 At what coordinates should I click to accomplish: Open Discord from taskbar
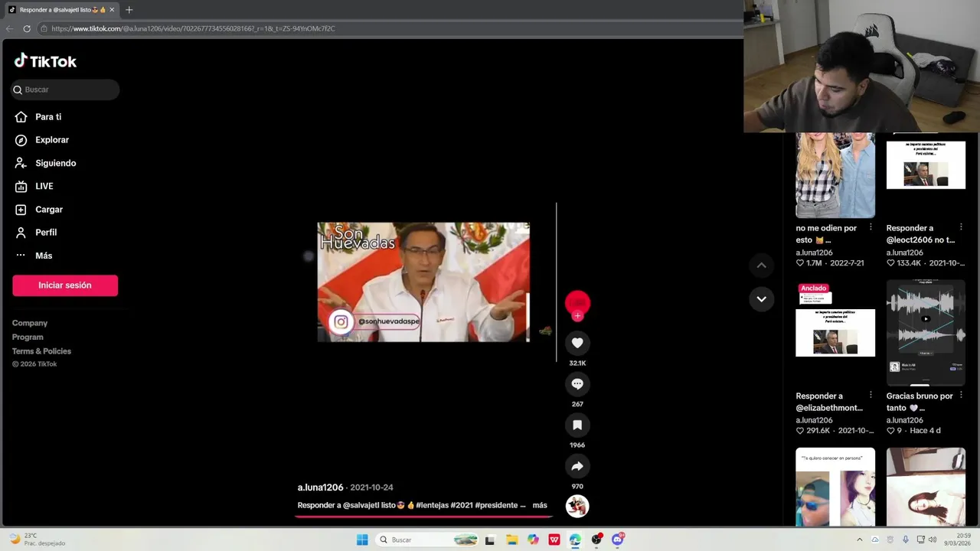[618, 540]
